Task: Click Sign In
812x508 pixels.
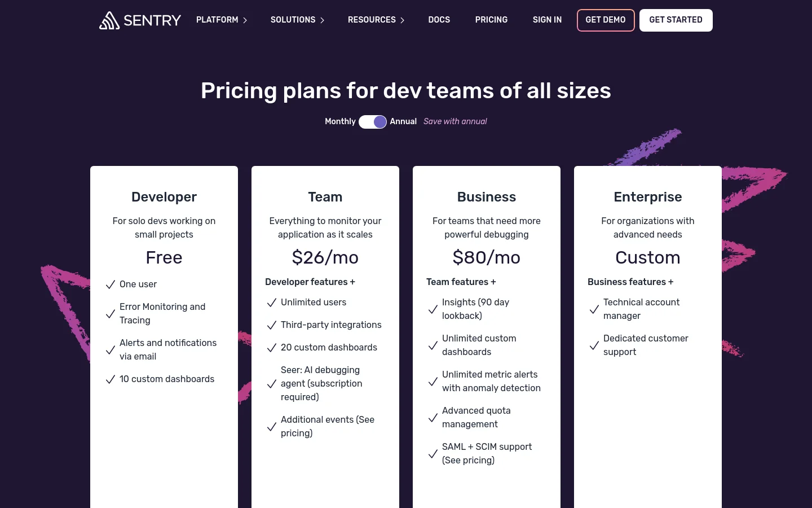Action: [547, 20]
